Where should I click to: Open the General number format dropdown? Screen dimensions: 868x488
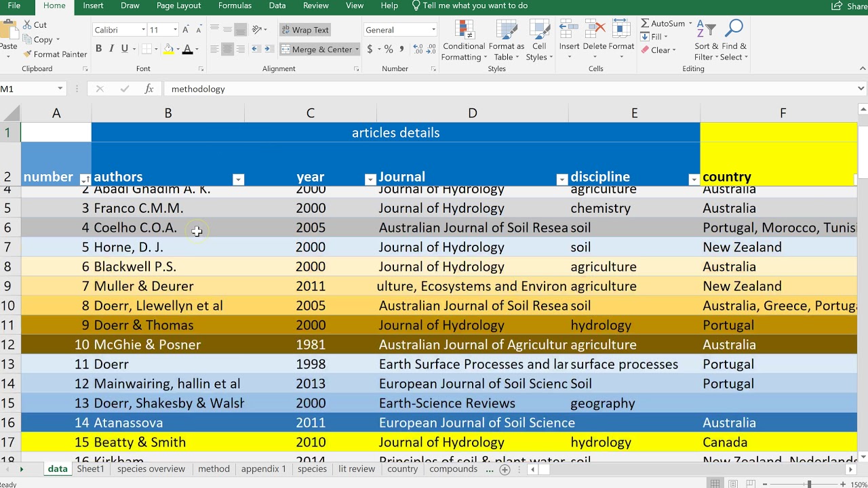(x=433, y=30)
